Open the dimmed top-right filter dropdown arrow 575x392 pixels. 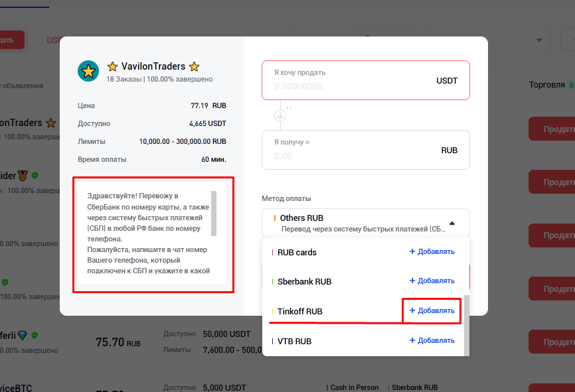coord(539,40)
